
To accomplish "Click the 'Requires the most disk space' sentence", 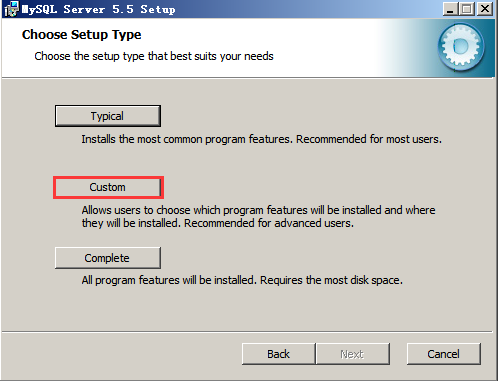I will 331,280.
